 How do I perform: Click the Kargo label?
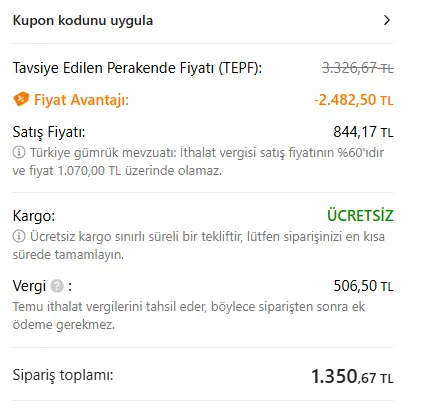click(34, 216)
